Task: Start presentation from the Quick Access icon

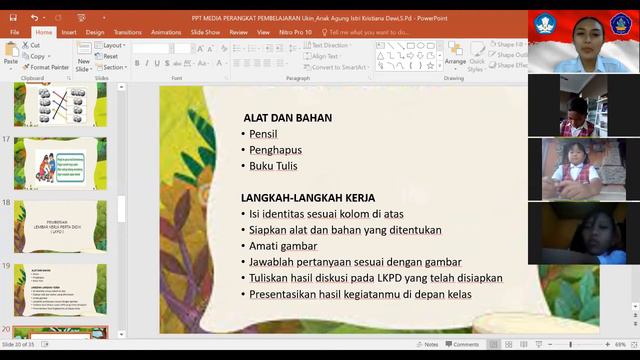Action: coord(81,18)
